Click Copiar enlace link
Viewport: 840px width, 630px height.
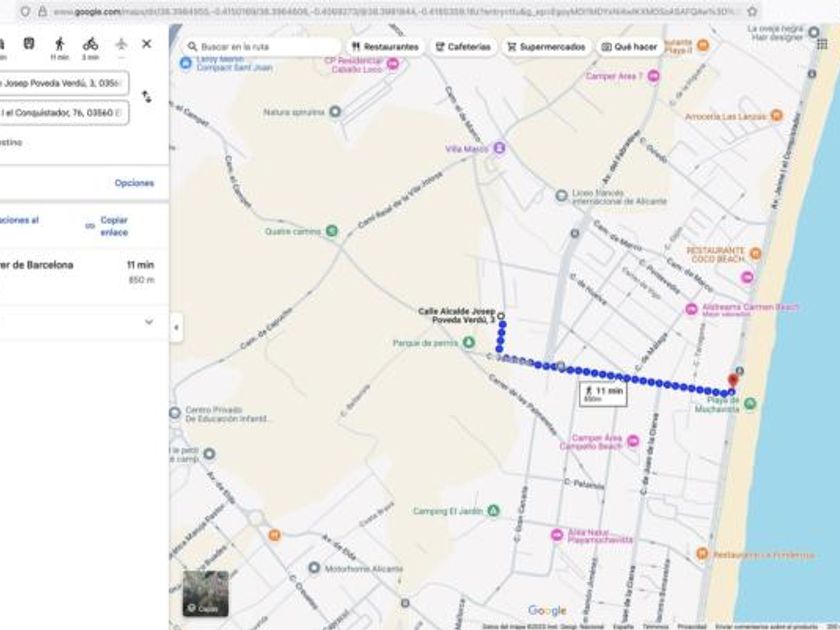pos(114,226)
